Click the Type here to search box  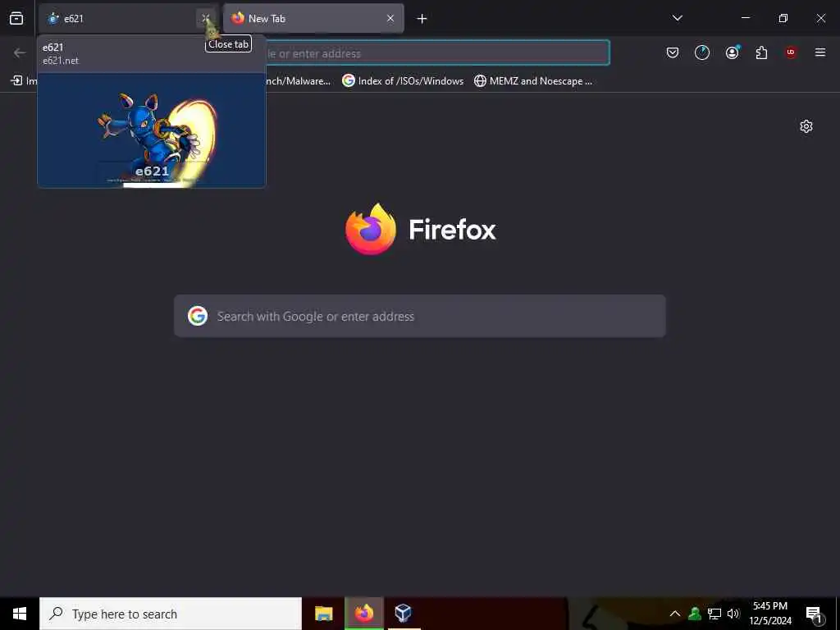tap(171, 614)
